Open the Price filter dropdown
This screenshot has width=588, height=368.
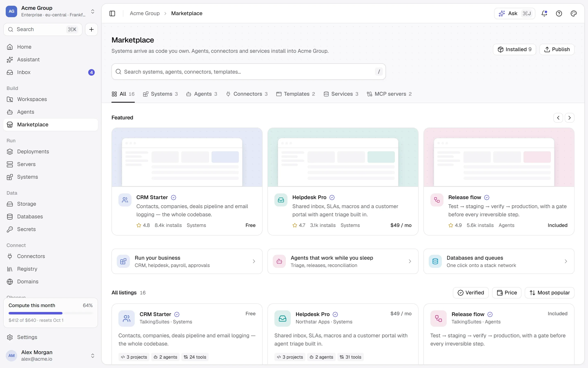pyautogui.click(x=507, y=293)
